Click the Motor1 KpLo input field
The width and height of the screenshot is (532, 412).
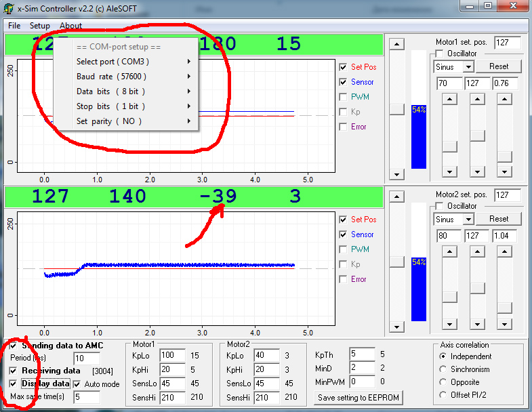coord(172,356)
